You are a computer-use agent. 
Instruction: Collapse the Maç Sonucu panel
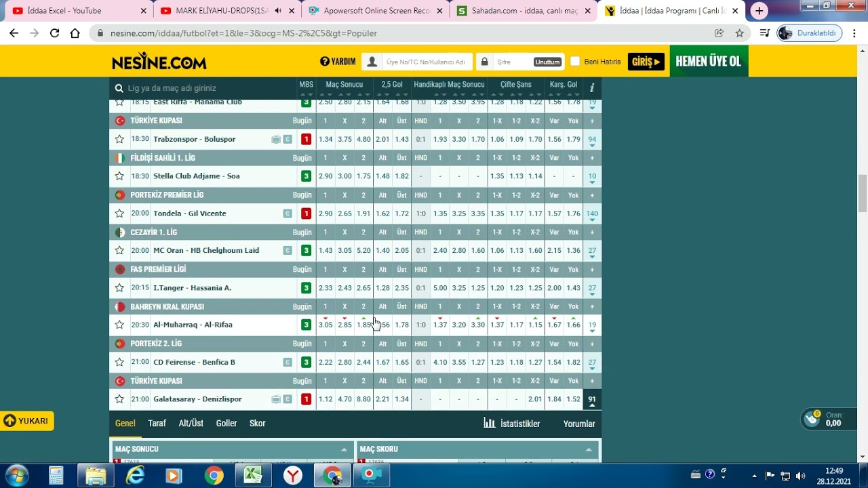(344, 449)
